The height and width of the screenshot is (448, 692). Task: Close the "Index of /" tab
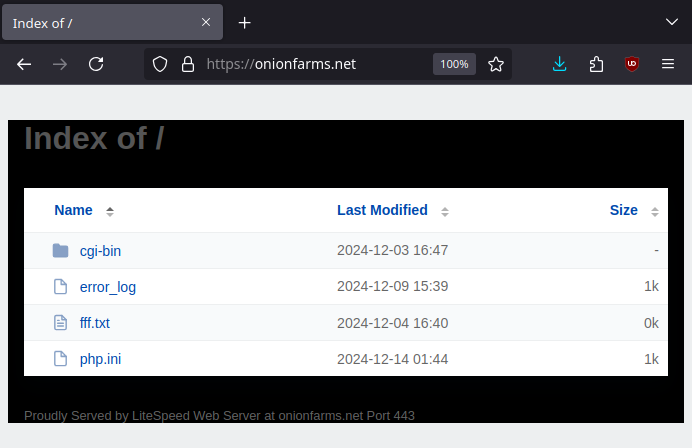[x=206, y=22]
